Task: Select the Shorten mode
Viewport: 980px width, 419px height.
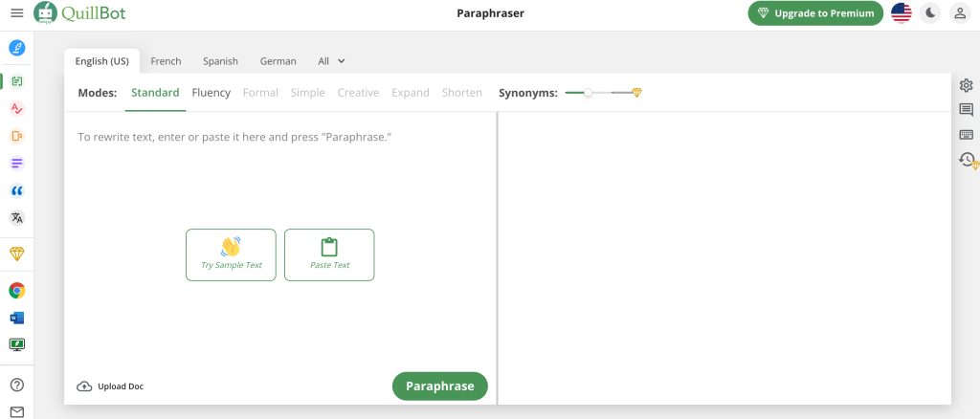Action: pos(462,93)
